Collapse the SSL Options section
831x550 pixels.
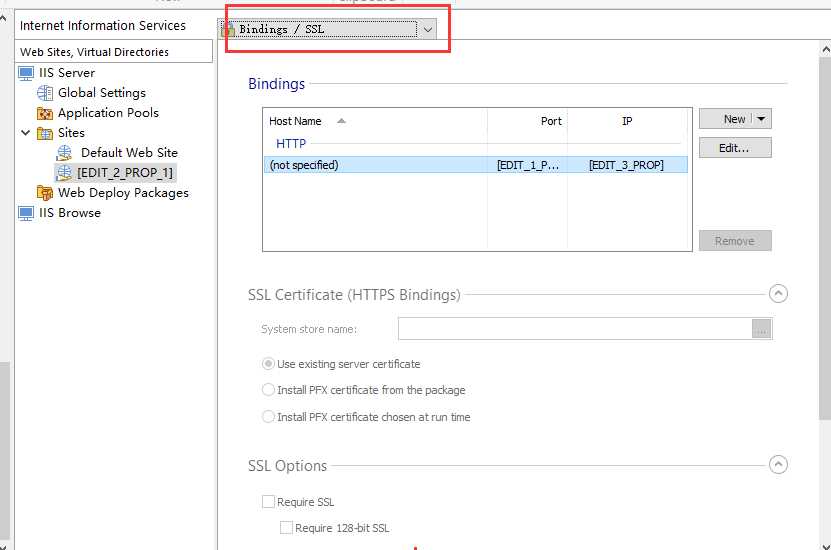pyautogui.click(x=778, y=465)
